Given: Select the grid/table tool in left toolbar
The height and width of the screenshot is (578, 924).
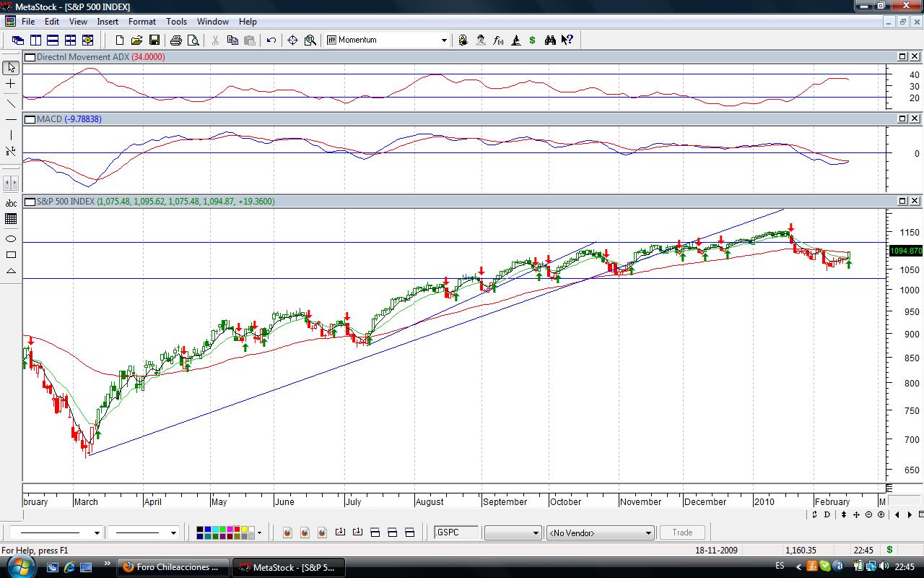Looking at the screenshot, I should tap(11, 219).
